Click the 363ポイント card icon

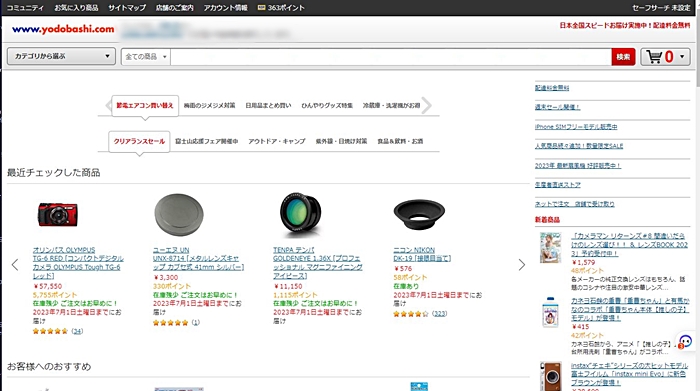point(262,8)
